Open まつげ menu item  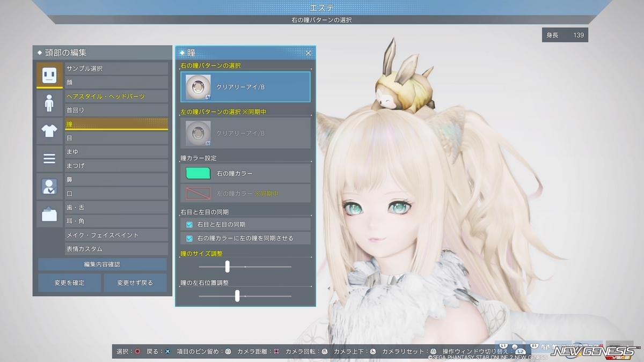tap(116, 166)
